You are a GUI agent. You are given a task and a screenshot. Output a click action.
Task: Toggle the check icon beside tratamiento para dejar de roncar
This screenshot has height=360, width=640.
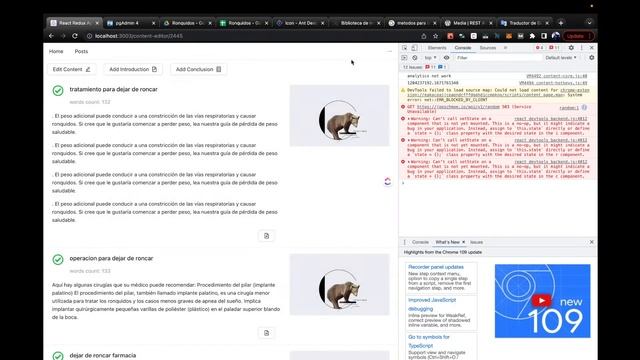[58, 91]
